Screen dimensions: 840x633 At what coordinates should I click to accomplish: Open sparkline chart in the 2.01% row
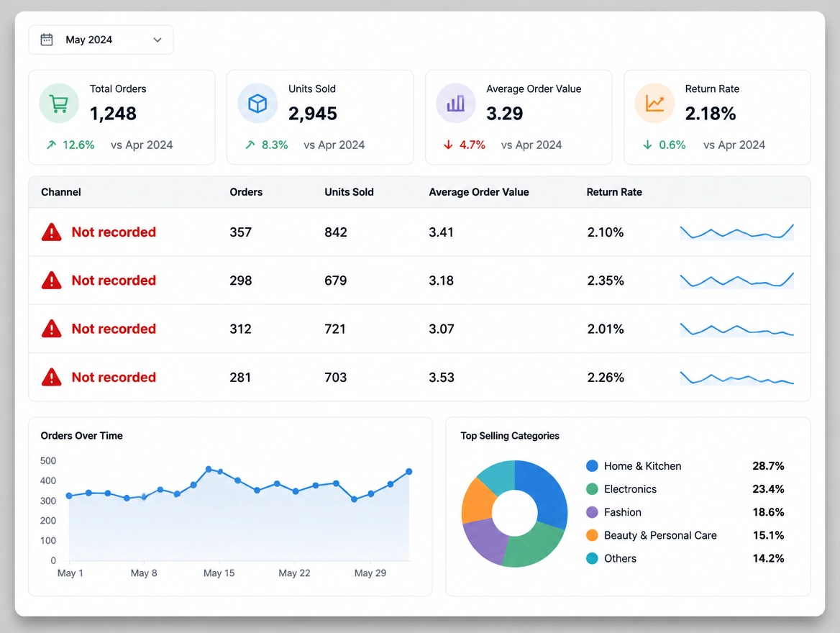point(737,329)
